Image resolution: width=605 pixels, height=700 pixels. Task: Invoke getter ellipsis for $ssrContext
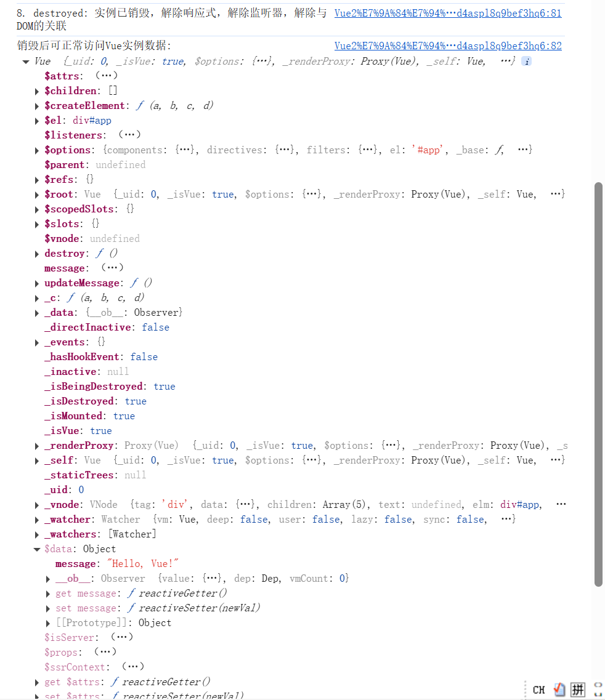(133, 666)
